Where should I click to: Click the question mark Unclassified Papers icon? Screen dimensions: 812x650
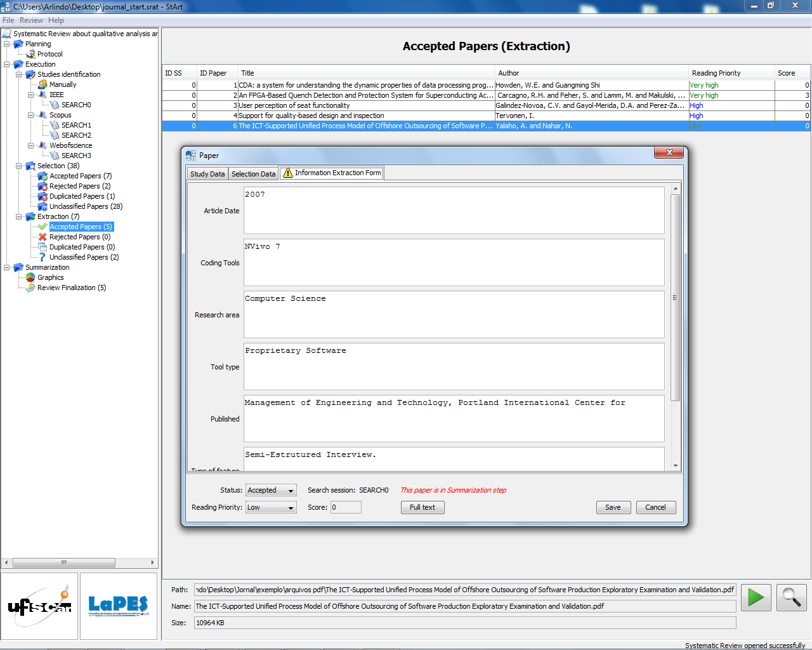pos(43,257)
